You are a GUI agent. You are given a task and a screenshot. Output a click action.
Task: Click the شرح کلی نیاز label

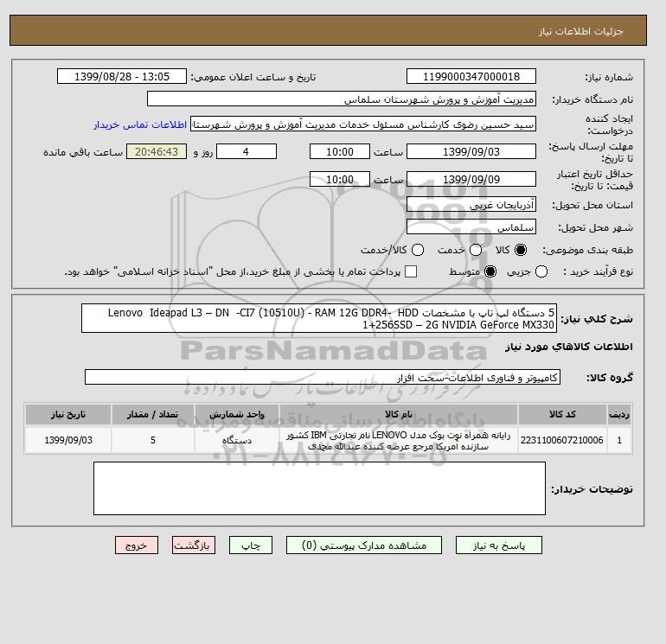click(x=597, y=319)
